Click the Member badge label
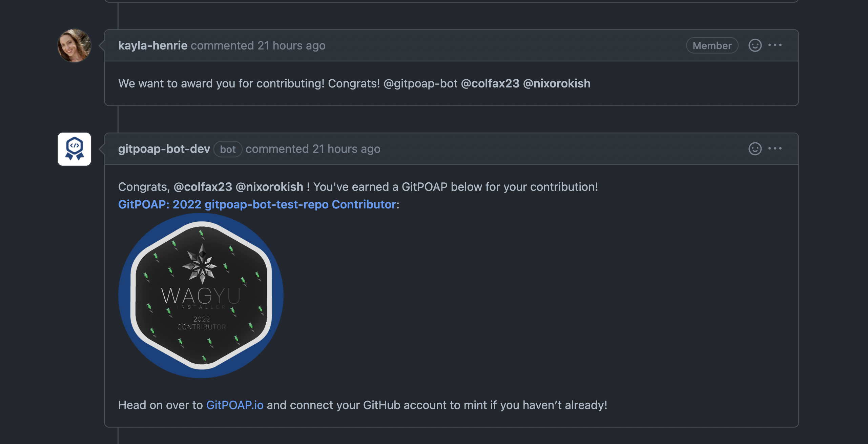868x444 pixels. (x=712, y=45)
